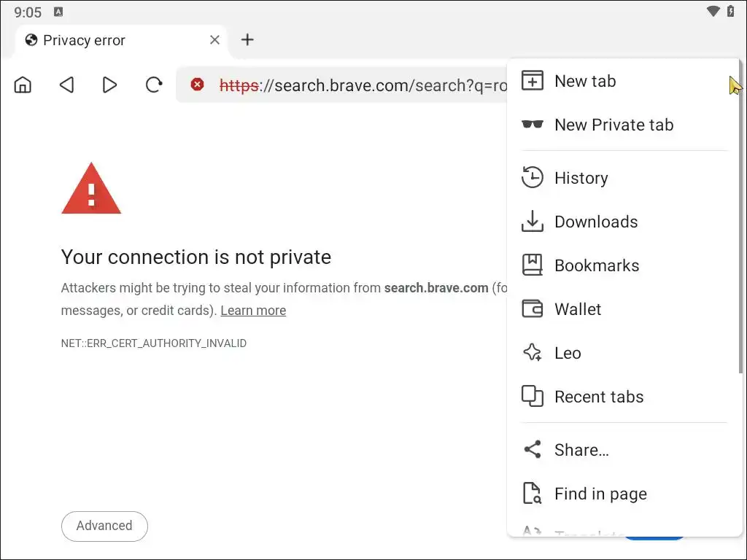Tap the keyboard notification icon in status bar

(x=58, y=12)
